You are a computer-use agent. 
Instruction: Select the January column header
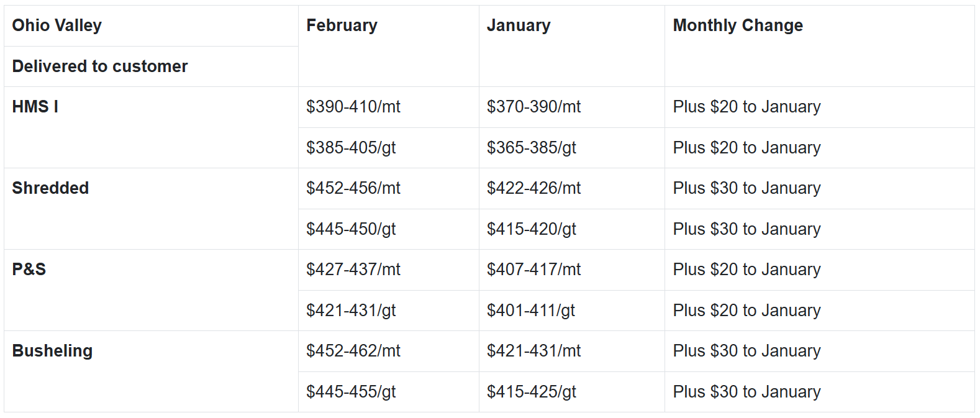519,25
